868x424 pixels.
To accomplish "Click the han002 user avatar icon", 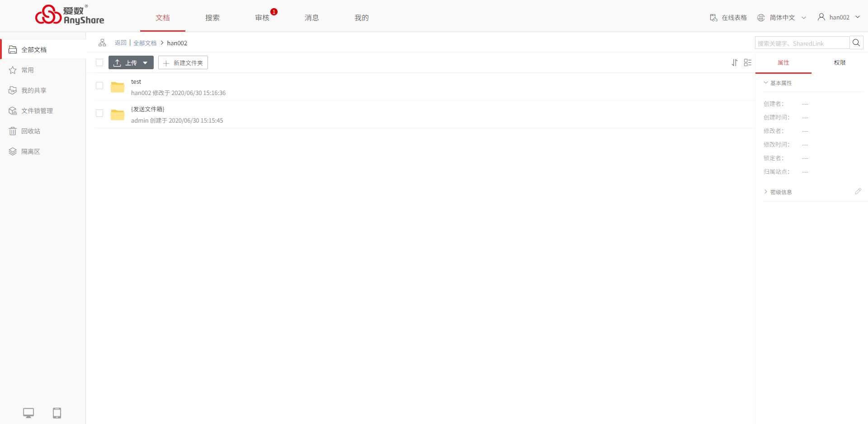I will point(821,17).
